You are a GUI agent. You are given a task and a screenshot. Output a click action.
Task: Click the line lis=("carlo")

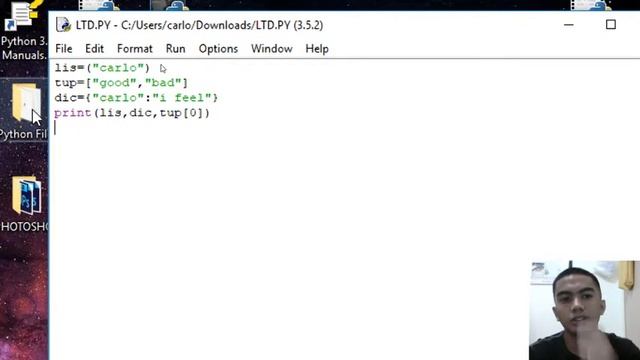pyautogui.click(x=102, y=68)
